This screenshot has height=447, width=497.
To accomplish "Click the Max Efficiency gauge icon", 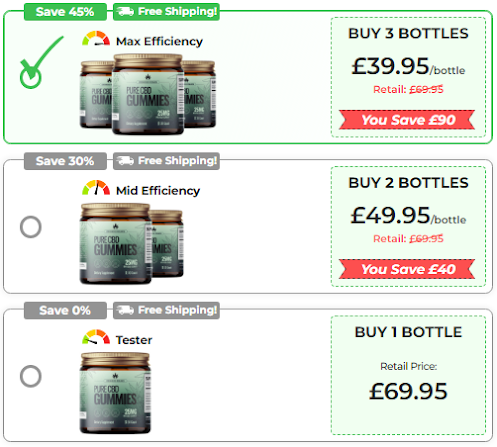I will pyautogui.click(x=96, y=39).
